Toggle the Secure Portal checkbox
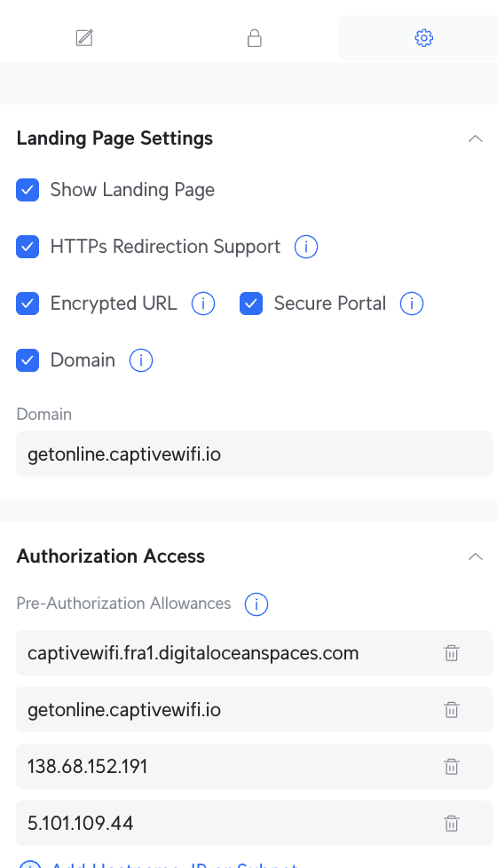 251,304
